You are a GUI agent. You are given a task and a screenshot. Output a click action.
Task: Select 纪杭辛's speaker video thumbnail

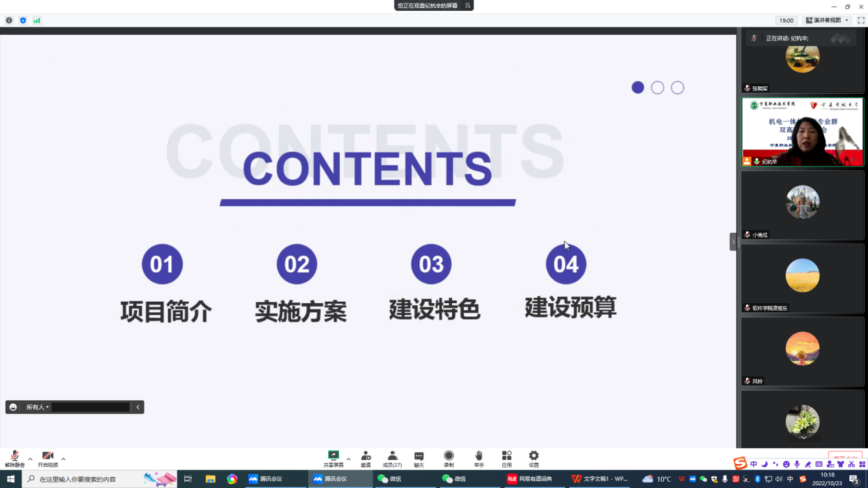802,132
